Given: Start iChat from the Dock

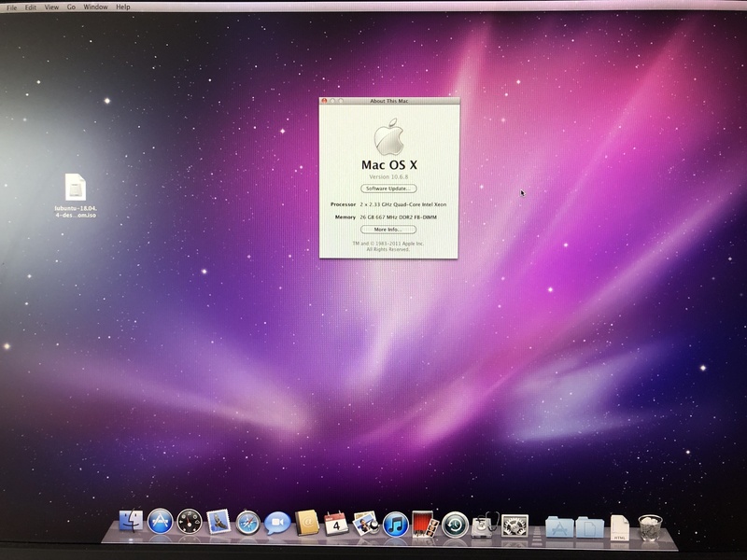Looking at the screenshot, I should (277, 523).
